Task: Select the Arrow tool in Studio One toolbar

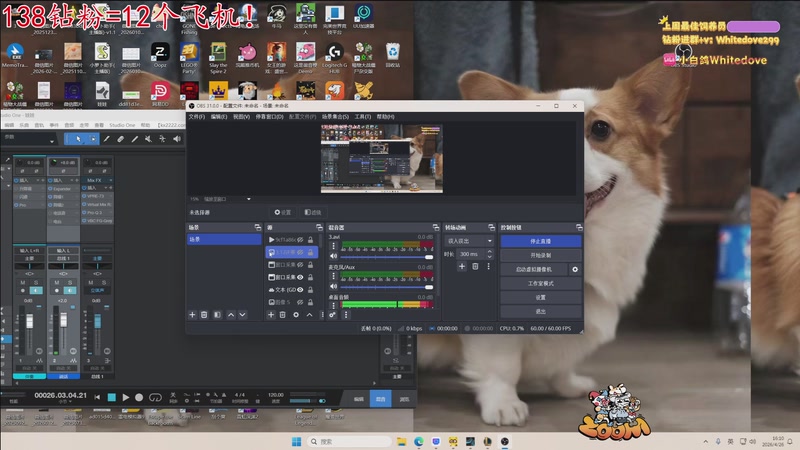Action: [x=78, y=139]
